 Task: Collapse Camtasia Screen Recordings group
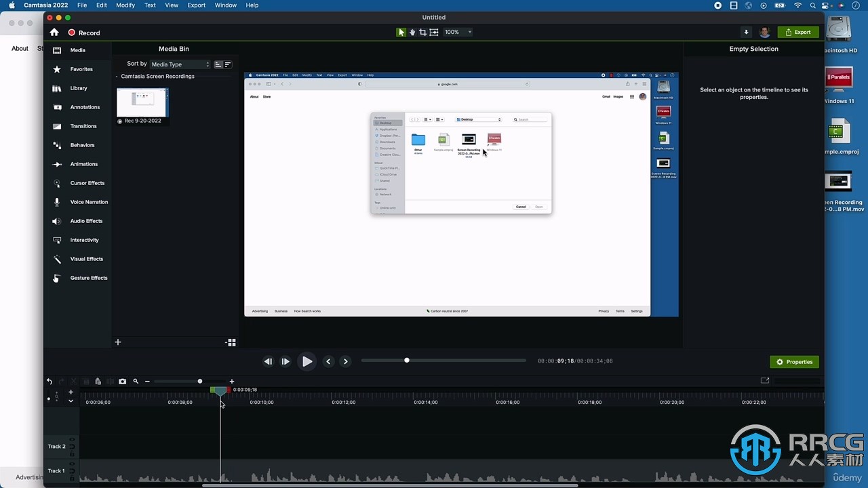[117, 77]
